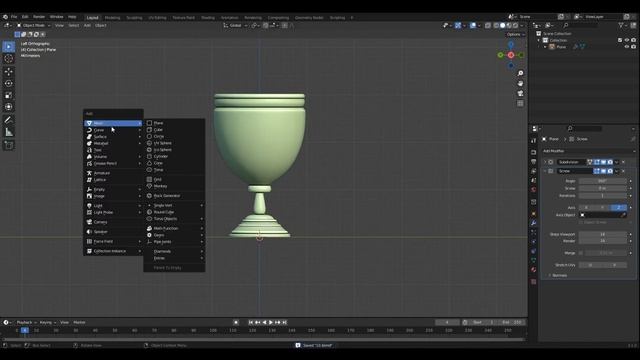Select the Annotate tool
The image size is (640, 360).
point(9,120)
